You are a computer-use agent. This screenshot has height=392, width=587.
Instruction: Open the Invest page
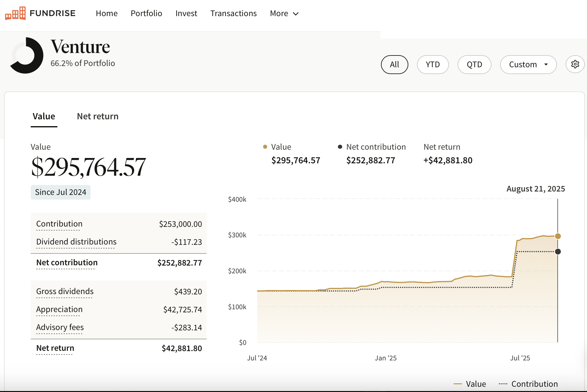[186, 13]
